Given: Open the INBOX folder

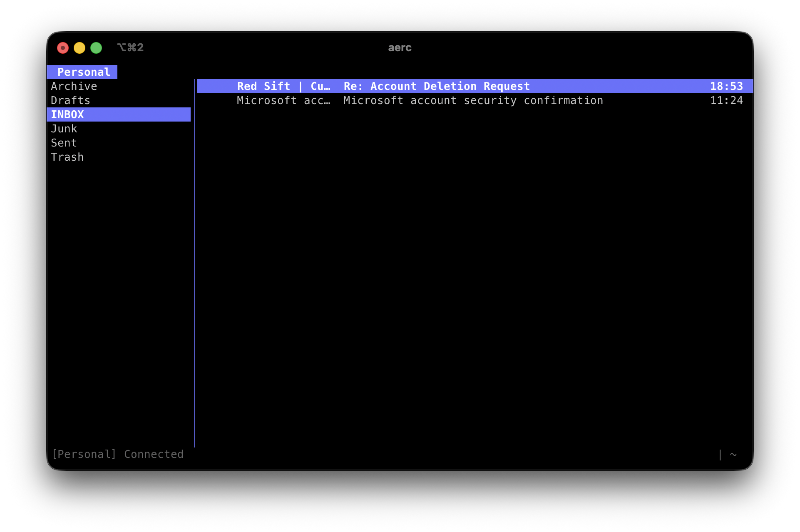Looking at the screenshot, I should [67, 114].
